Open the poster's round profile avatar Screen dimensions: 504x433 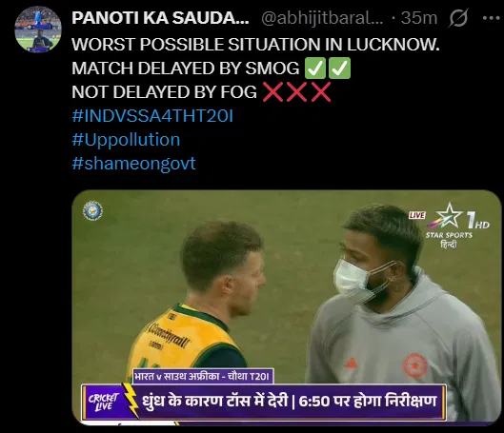click(38, 30)
